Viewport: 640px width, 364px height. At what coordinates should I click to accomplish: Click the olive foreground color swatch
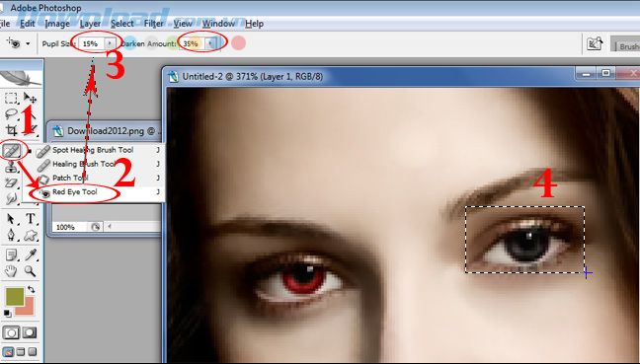click(15, 296)
